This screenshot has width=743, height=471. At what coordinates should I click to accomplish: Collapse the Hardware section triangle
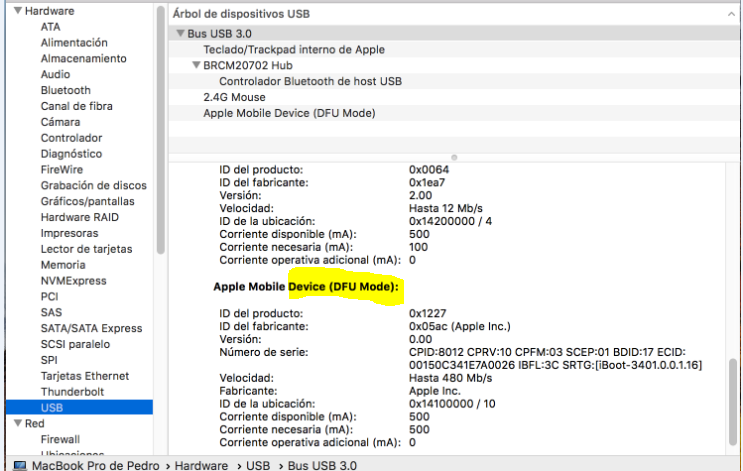(18, 10)
